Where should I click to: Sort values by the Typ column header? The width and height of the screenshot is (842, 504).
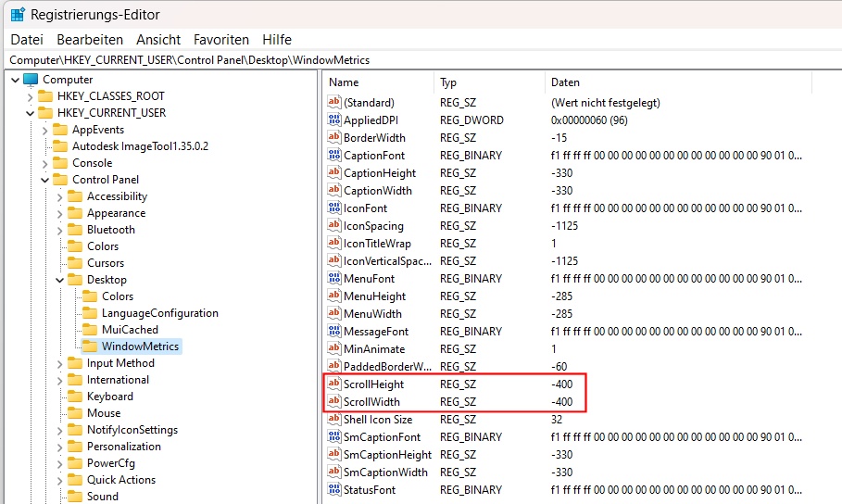click(489, 82)
